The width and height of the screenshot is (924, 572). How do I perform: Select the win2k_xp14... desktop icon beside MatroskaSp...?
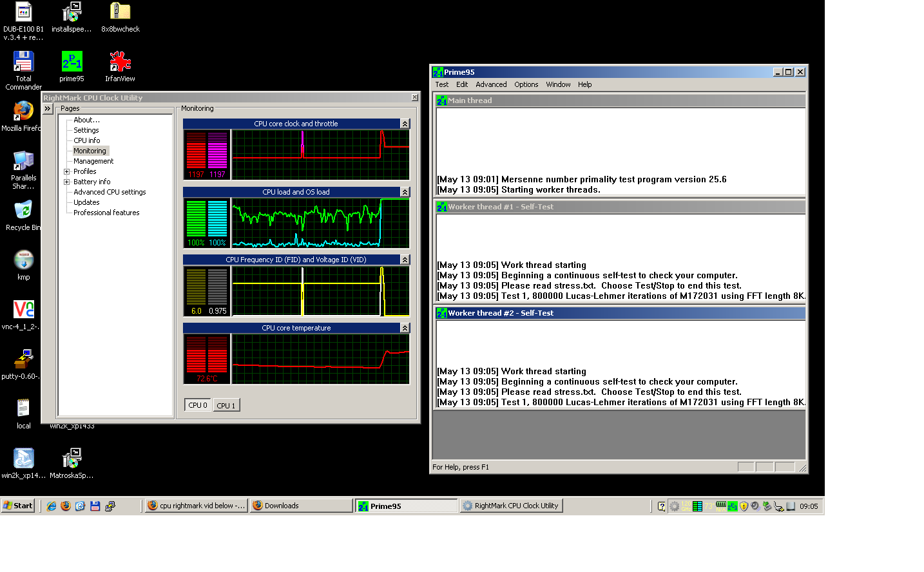click(x=23, y=464)
